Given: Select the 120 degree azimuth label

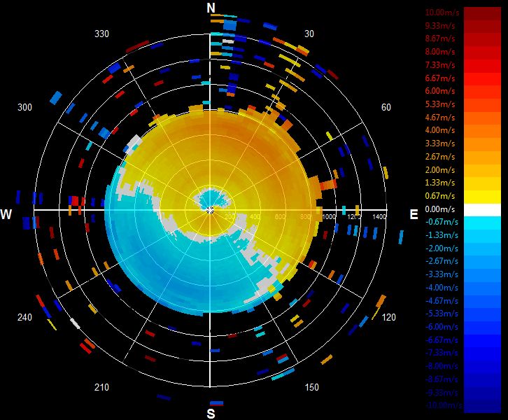Looking at the screenshot, I should pos(388,317).
